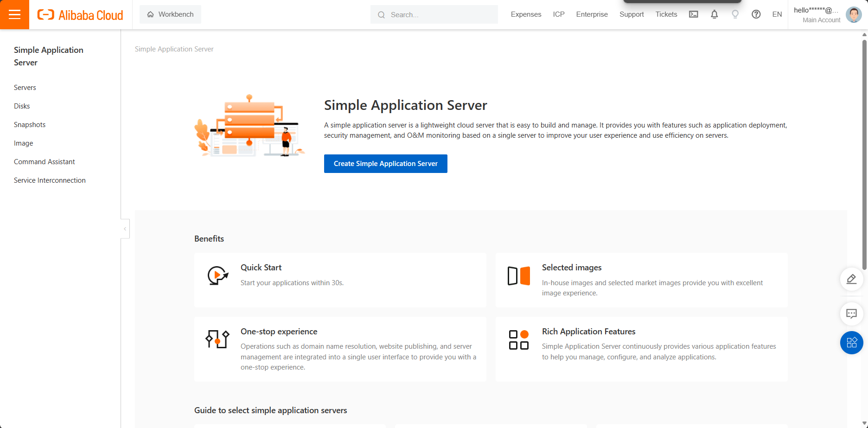
Task: Click the Simple Application Server breadcrumb
Action: 174,49
